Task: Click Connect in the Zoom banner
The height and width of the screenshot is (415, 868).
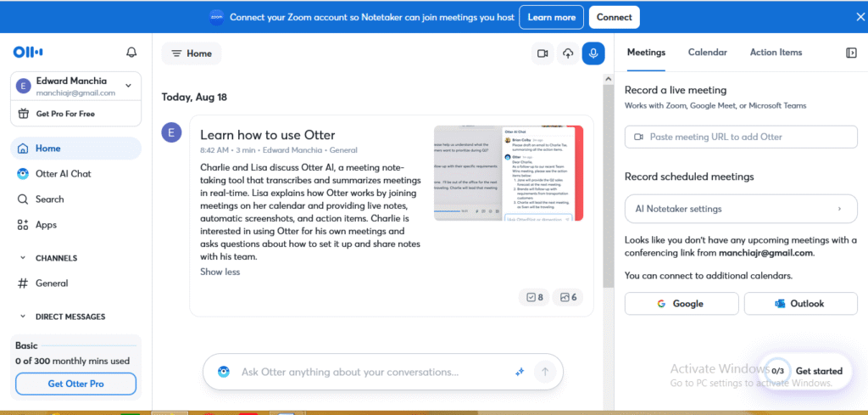Action: tap(614, 17)
